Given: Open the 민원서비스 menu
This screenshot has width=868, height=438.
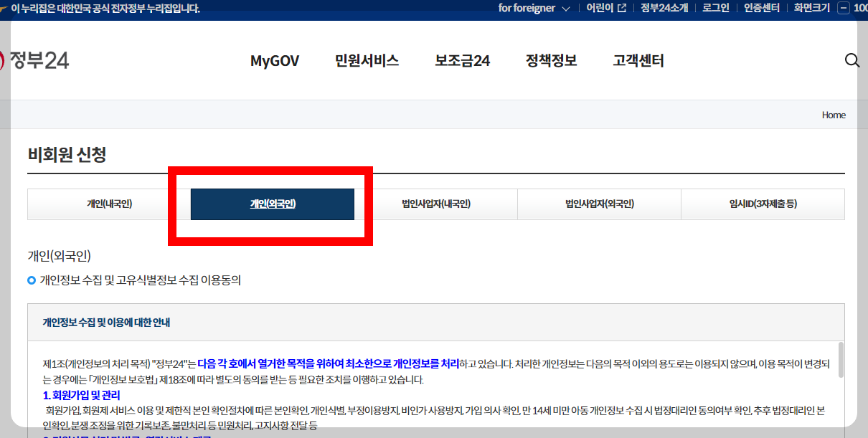Looking at the screenshot, I should [x=367, y=61].
